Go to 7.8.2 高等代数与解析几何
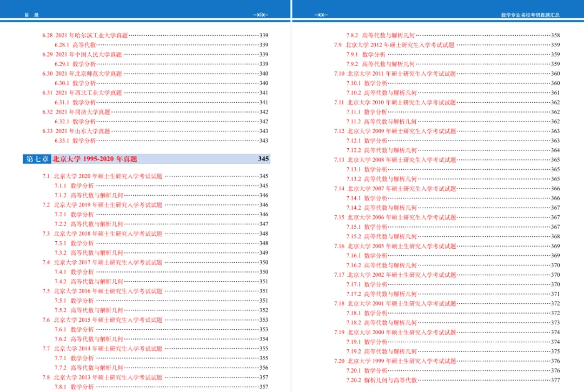Viewport: 584px width, 392px height. coord(453,35)
